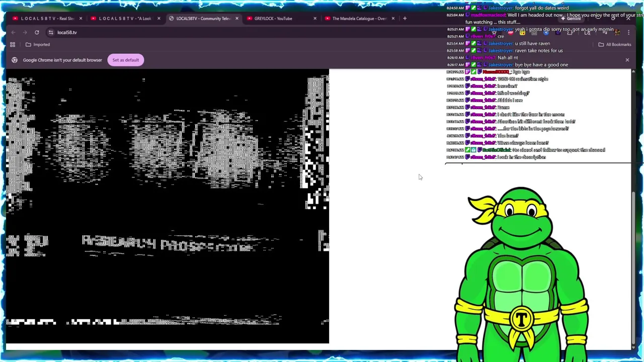Close the 'LOCAL58TV - "A Look' tab
Image resolution: width=644 pixels, height=362 pixels.
[158, 19]
